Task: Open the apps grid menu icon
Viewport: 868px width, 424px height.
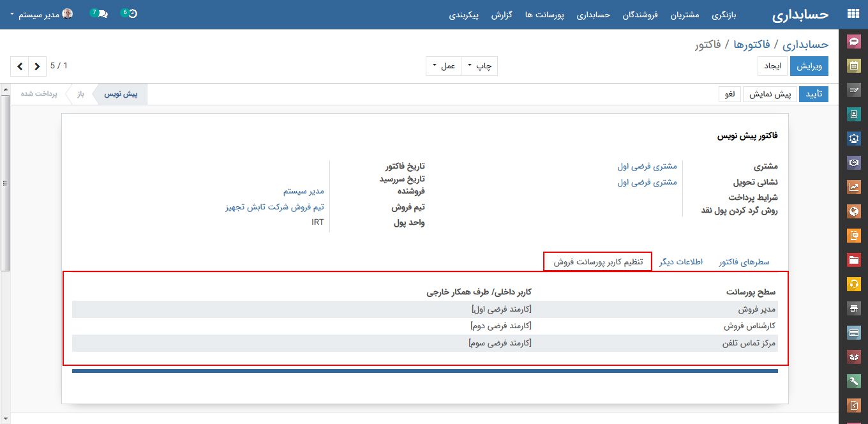Action: click(853, 14)
